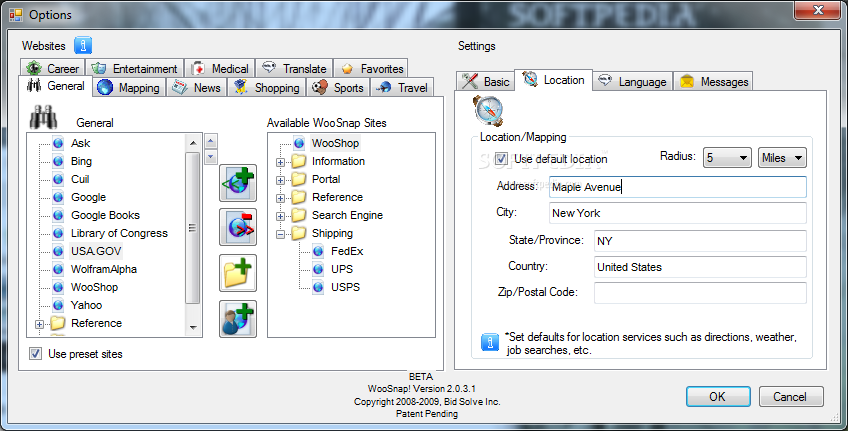Click the globe icon next to Ask

[58, 143]
